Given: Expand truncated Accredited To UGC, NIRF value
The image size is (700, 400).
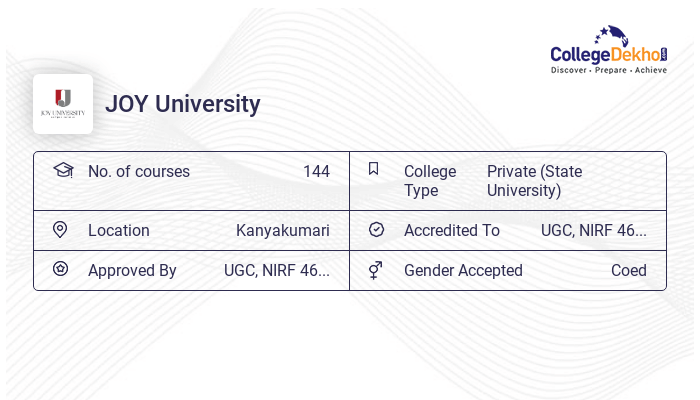Looking at the screenshot, I should tap(594, 230).
